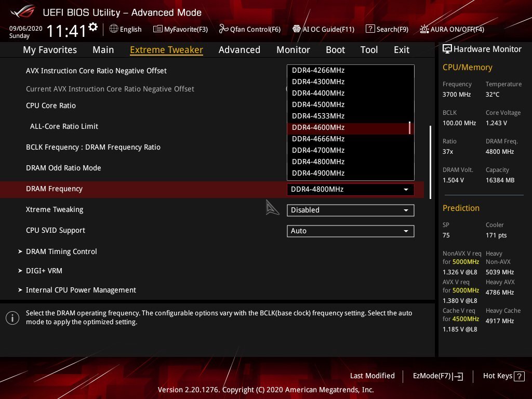
Task: Select BCLK Frequency : DRAM Frequency Ratio
Action: point(94,147)
